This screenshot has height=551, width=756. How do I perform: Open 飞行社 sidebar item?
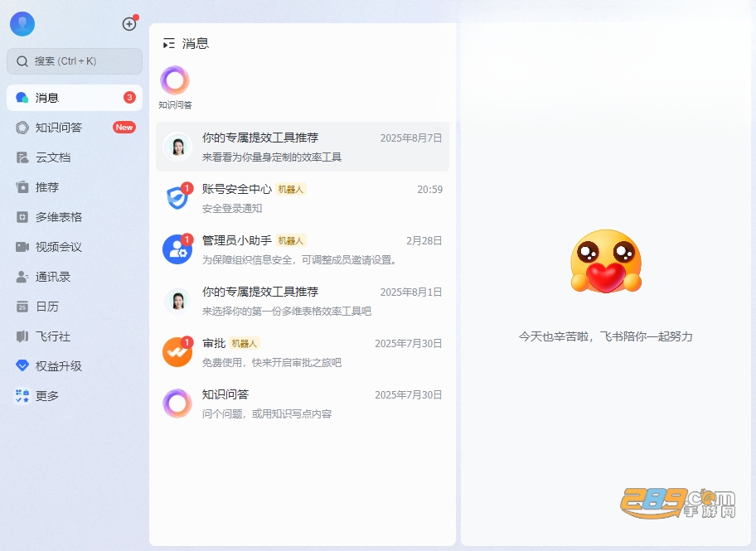click(75, 336)
